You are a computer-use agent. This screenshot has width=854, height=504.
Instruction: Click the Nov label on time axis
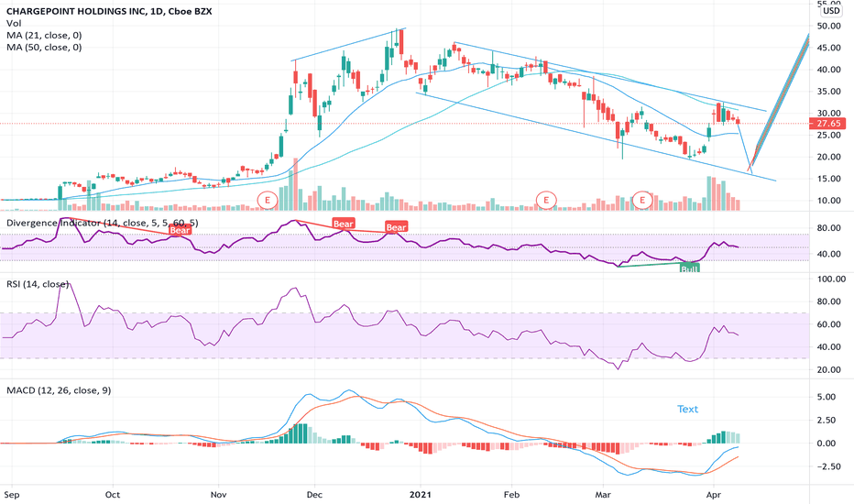point(218,495)
